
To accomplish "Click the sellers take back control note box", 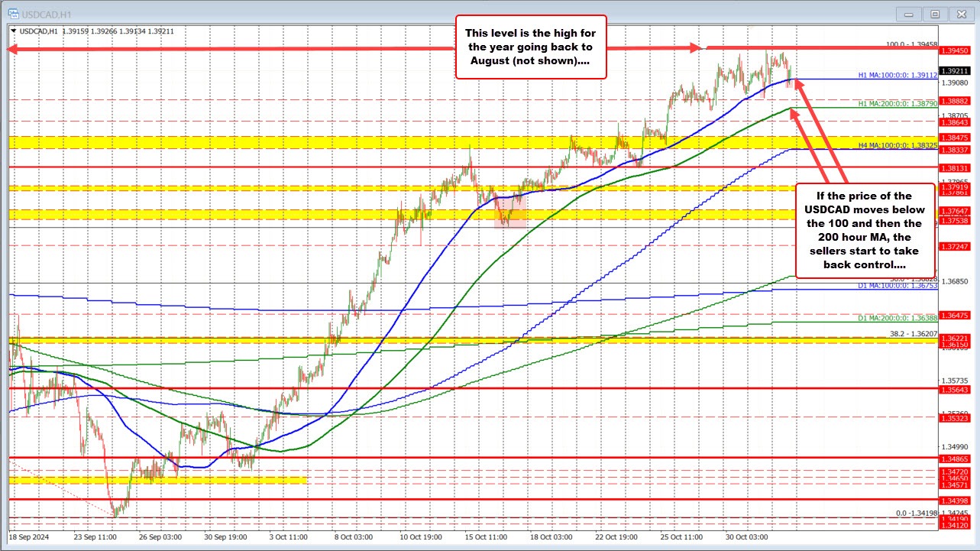I will click(865, 230).
